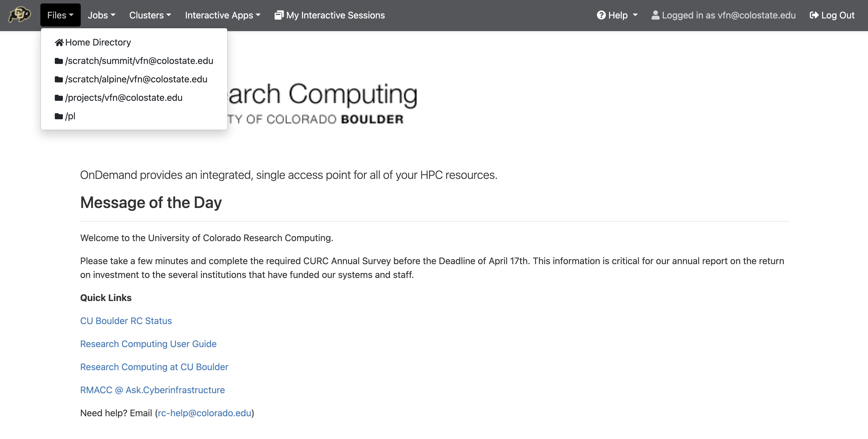Click the windows icon beside My Interactive Sessions

(279, 15)
